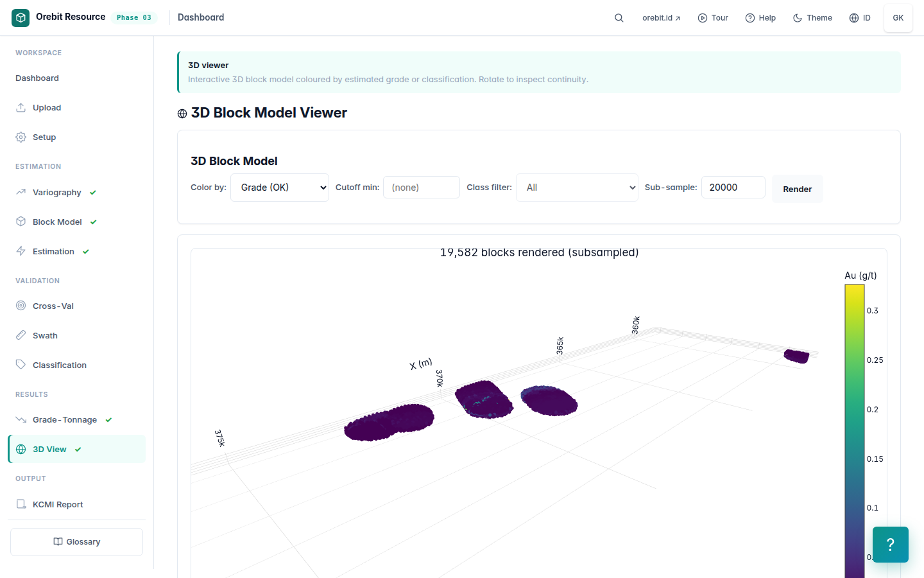Open the search magnifier icon
The image size is (924, 578).
point(619,18)
